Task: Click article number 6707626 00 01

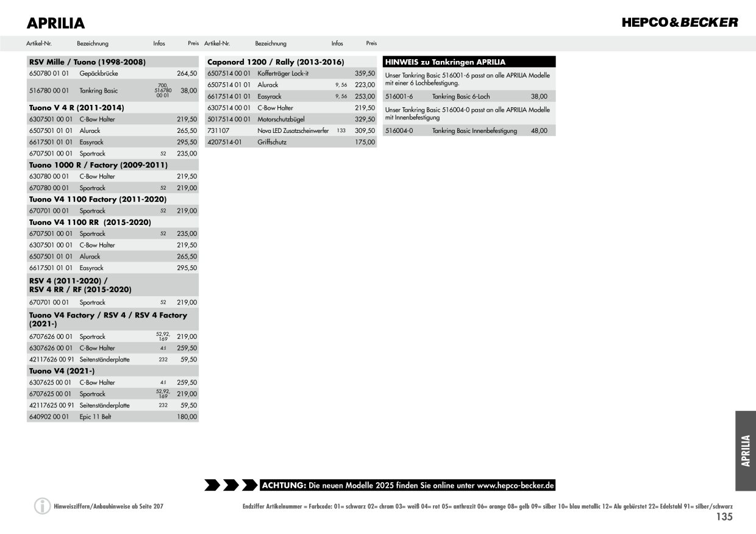Action: click(51, 336)
